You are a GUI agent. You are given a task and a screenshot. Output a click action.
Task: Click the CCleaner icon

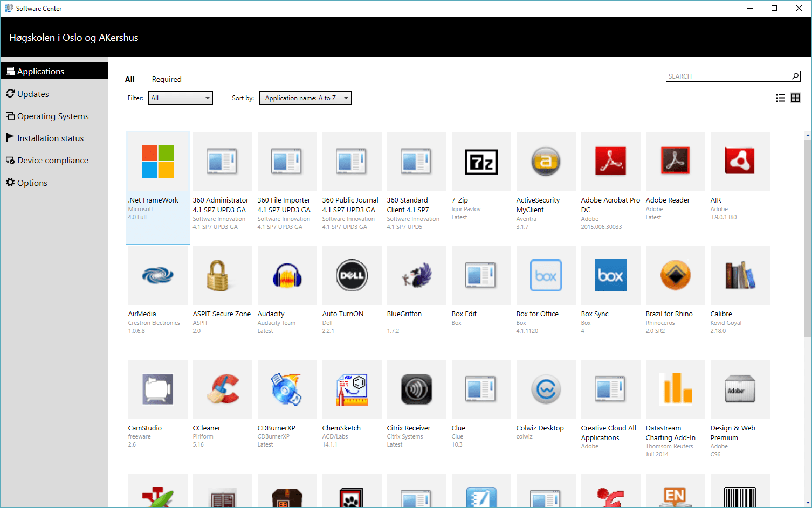click(222, 389)
